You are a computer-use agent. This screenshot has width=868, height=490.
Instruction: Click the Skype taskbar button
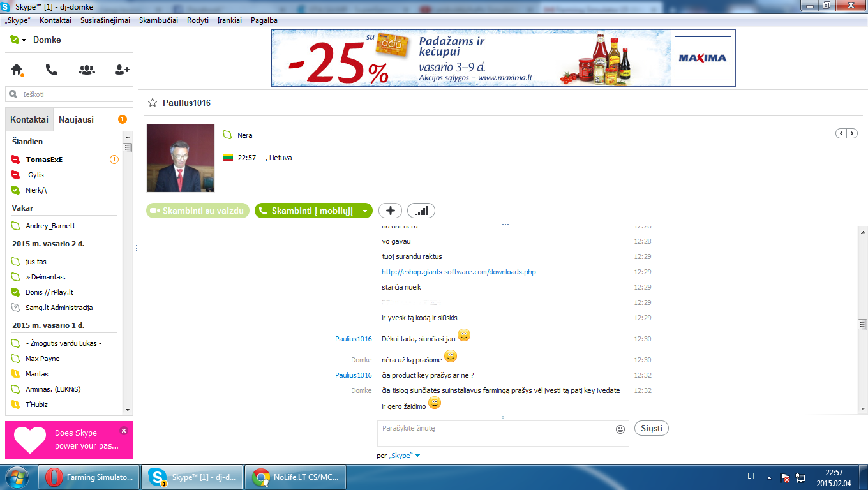192,477
